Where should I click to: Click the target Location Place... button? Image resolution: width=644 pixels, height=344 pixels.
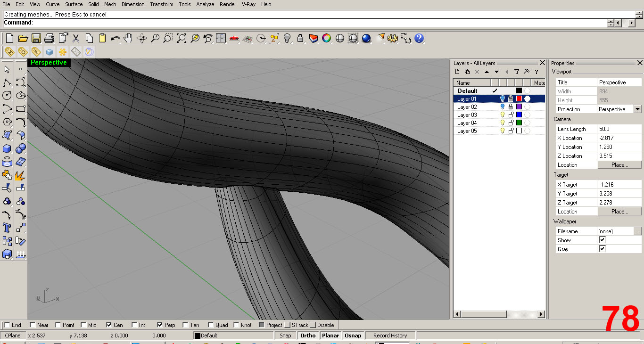[x=619, y=212]
